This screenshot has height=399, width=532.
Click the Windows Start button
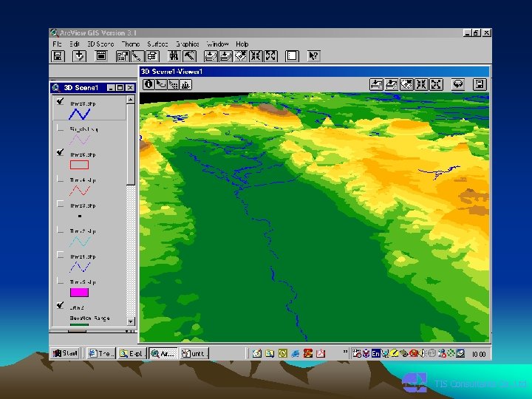coord(66,353)
